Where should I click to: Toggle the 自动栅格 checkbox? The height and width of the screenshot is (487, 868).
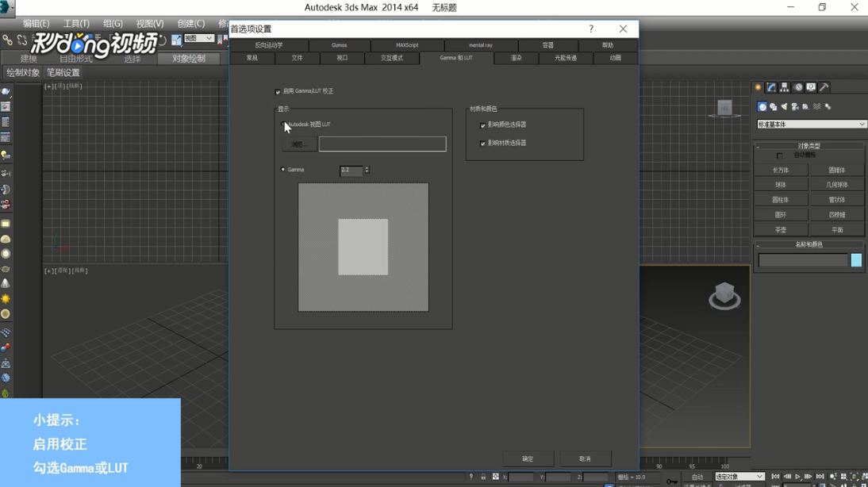(780, 156)
